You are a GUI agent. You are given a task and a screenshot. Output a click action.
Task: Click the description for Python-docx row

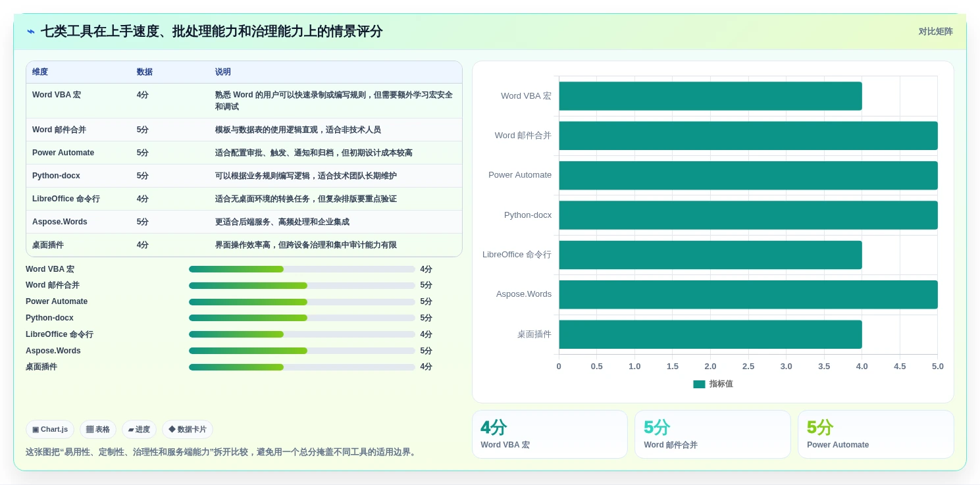306,176
